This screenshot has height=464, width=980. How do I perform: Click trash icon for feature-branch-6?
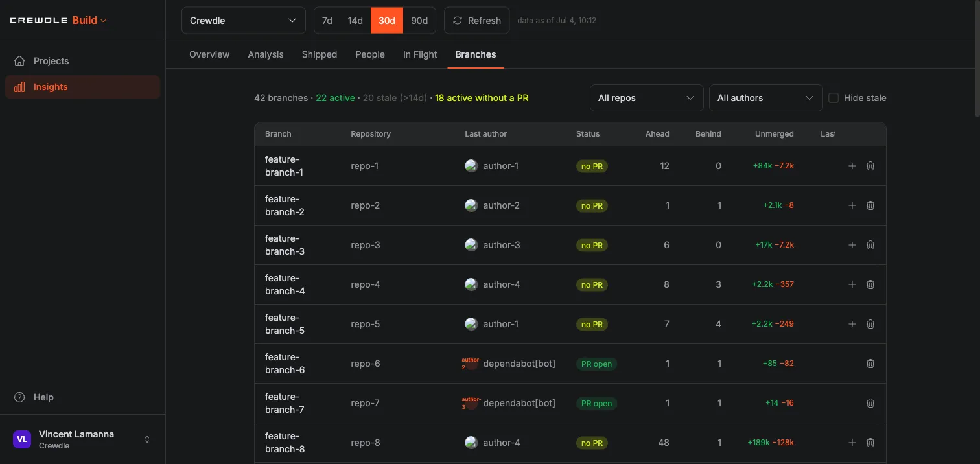(870, 364)
